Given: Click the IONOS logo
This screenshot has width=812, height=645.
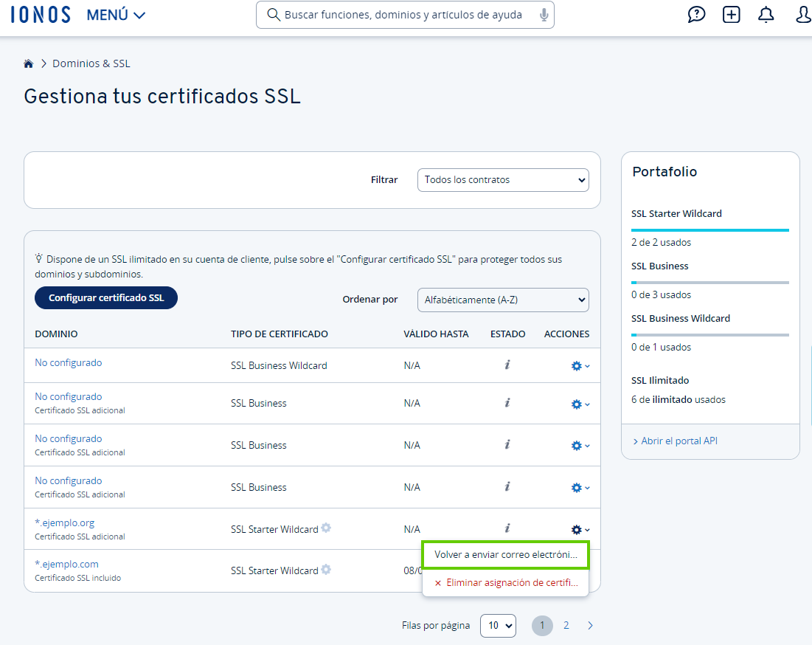Looking at the screenshot, I should click(x=41, y=15).
